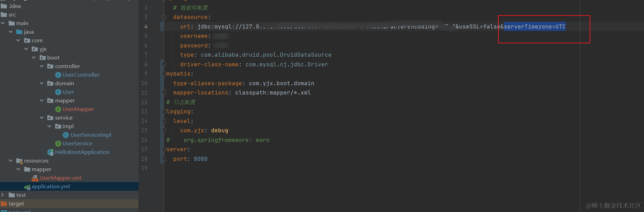Click the .idea folder icon
This screenshot has width=644, height=212.
[x=4, y=6]
